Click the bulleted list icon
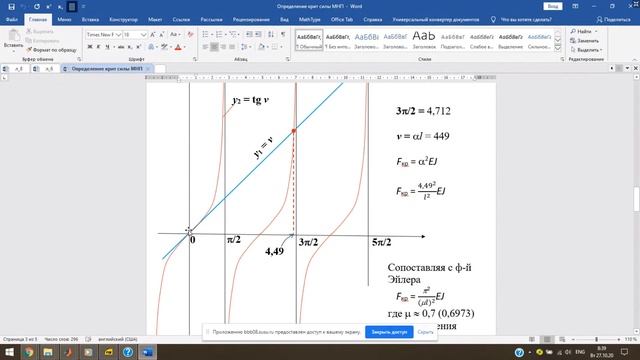The image size is (640, 360). (x=205, y=34)
